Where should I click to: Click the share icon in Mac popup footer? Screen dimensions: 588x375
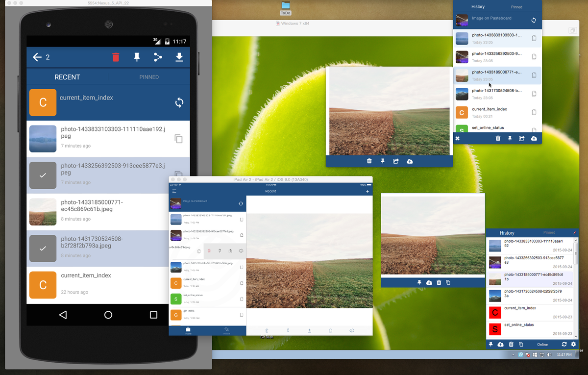[x=521, y=139]
